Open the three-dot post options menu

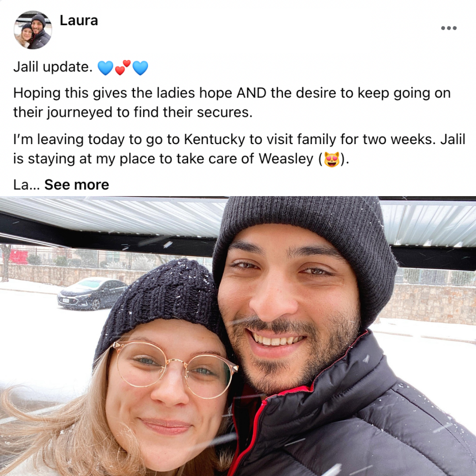pos(449,28)
